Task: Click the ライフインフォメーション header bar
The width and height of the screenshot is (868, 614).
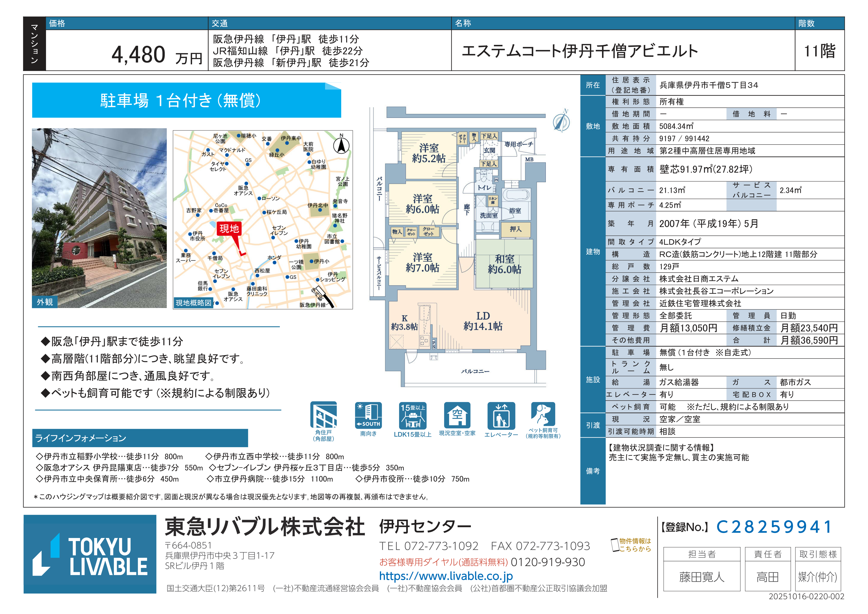Action: coord(140,438)
